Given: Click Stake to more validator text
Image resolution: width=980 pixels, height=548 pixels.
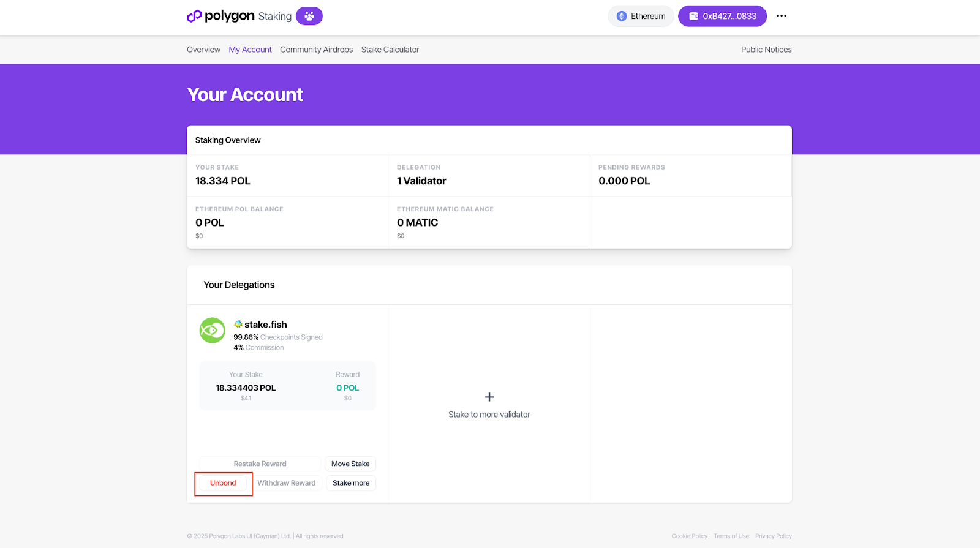Looking at the screenshot, I should coord(489,415).
